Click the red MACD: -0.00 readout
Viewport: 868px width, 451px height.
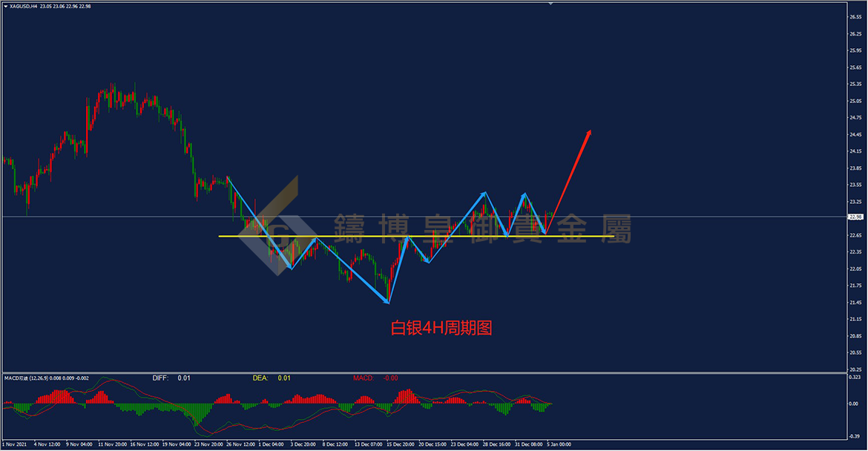(375, 378)
